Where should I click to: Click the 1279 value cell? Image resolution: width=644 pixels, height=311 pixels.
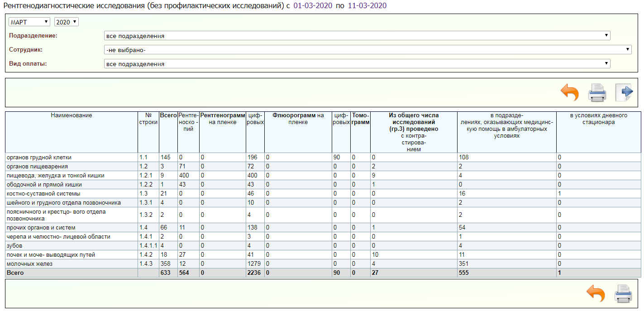tap(255, 264)
